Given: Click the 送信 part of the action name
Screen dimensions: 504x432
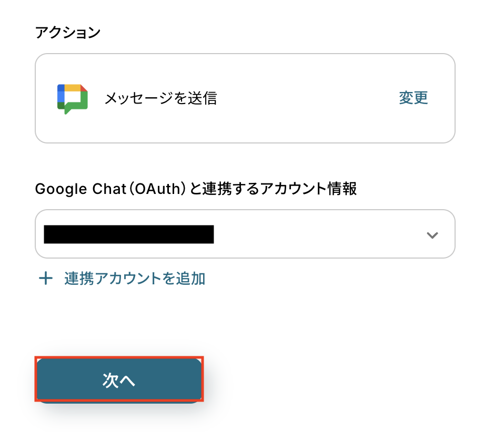Looking at the screenshot, I should (x=205, y=98).
